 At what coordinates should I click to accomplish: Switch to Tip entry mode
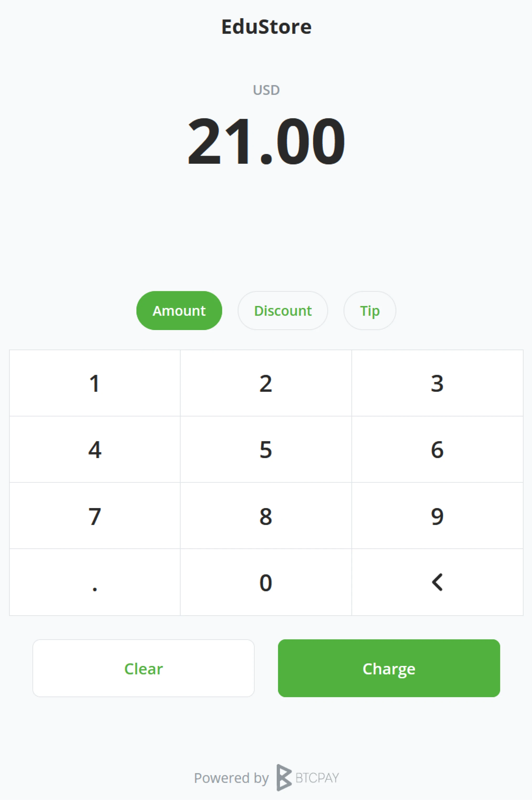coord(369,310)
